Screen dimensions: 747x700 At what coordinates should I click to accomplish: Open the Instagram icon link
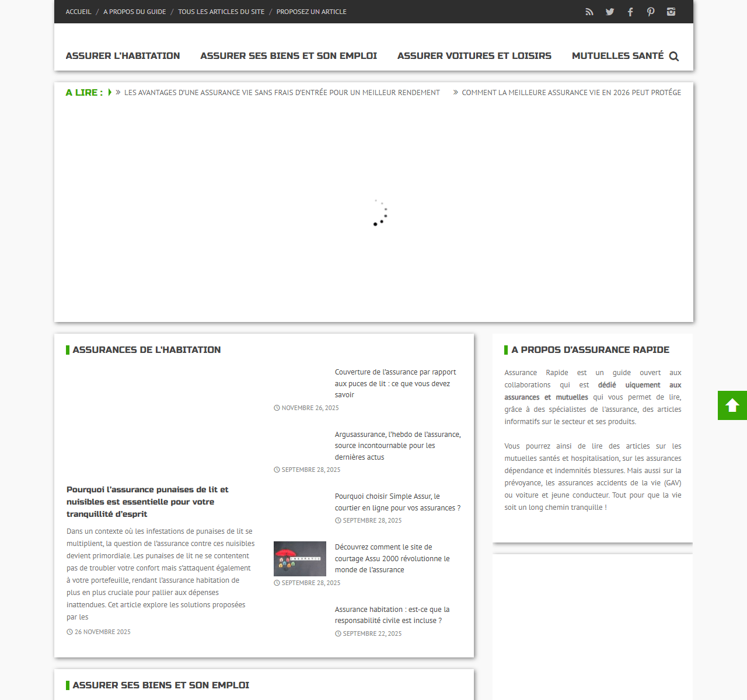point(671,12)
